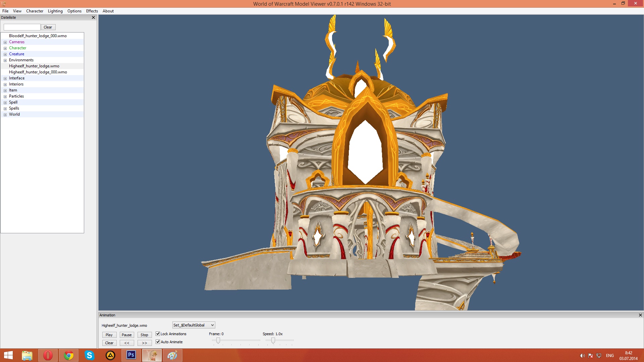
Task: Open File Explorer taskbar icon
Action: click(27, 355)
